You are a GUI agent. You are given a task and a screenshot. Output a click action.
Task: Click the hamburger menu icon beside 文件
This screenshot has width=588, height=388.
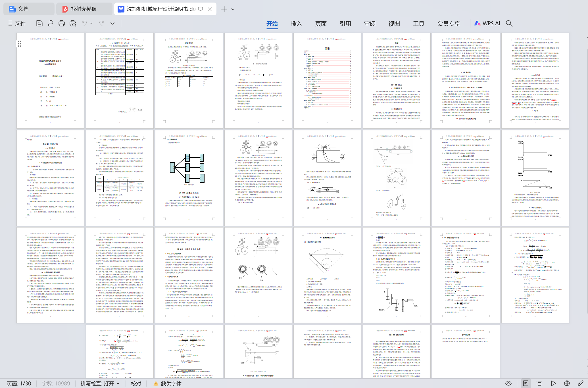[x=10, y=24]
